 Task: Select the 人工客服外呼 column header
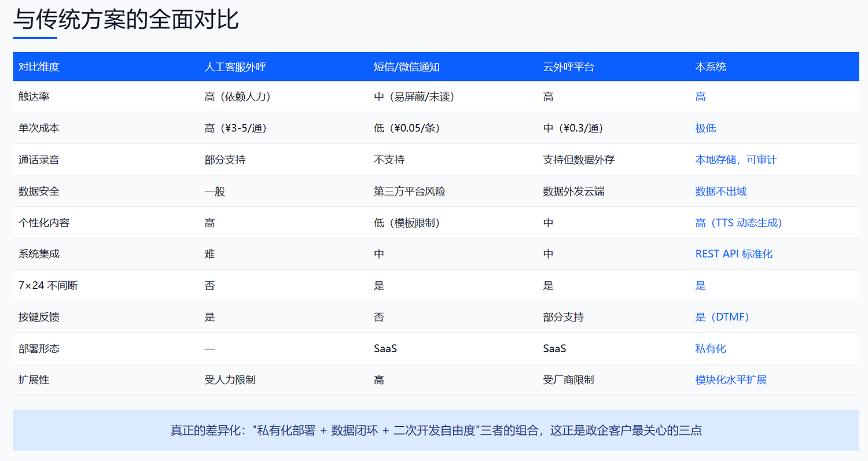point(235,67)
